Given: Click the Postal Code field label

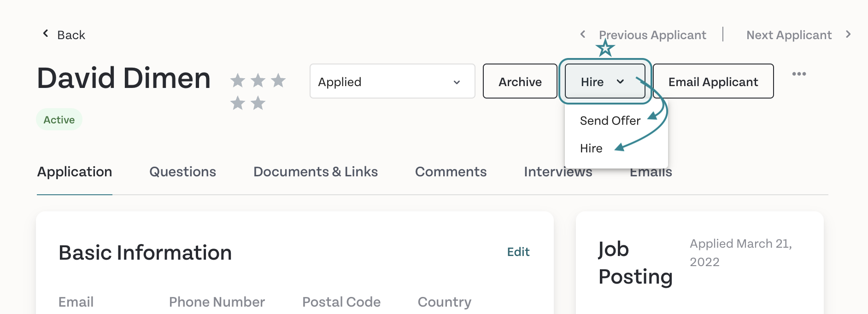Looking at the screenshot, I should click(x=341, y=302).
